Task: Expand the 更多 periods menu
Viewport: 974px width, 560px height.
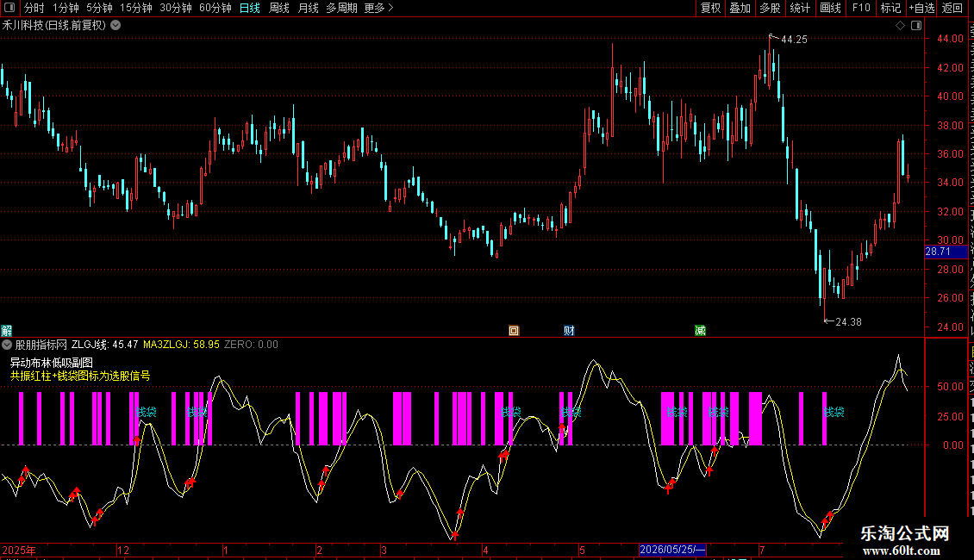Action: coord(378,8)
